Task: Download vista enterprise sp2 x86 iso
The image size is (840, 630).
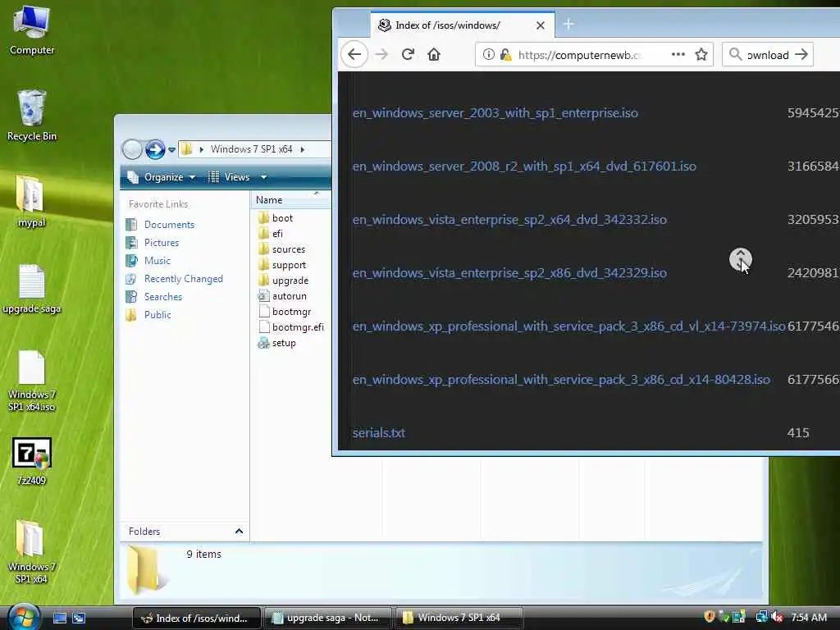Action: pos(509,272)
